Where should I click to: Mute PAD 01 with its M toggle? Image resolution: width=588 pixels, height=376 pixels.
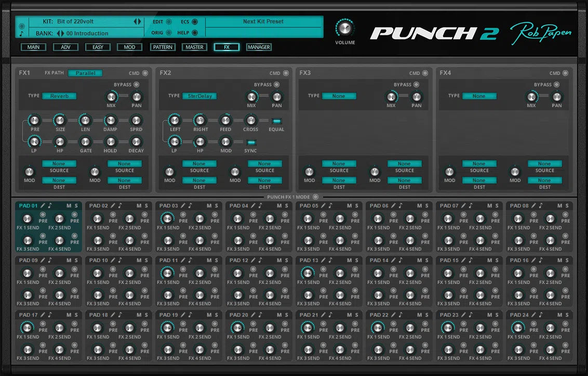69,205
